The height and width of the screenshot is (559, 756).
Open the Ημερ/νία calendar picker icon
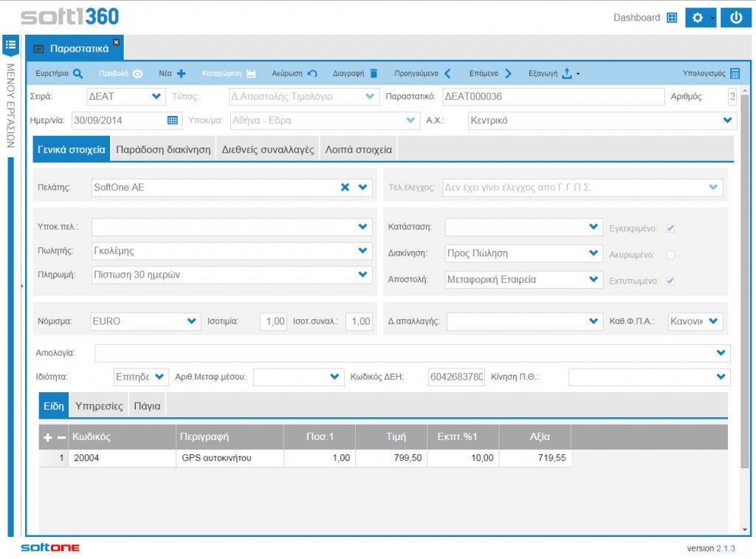(x=172, y=120)
